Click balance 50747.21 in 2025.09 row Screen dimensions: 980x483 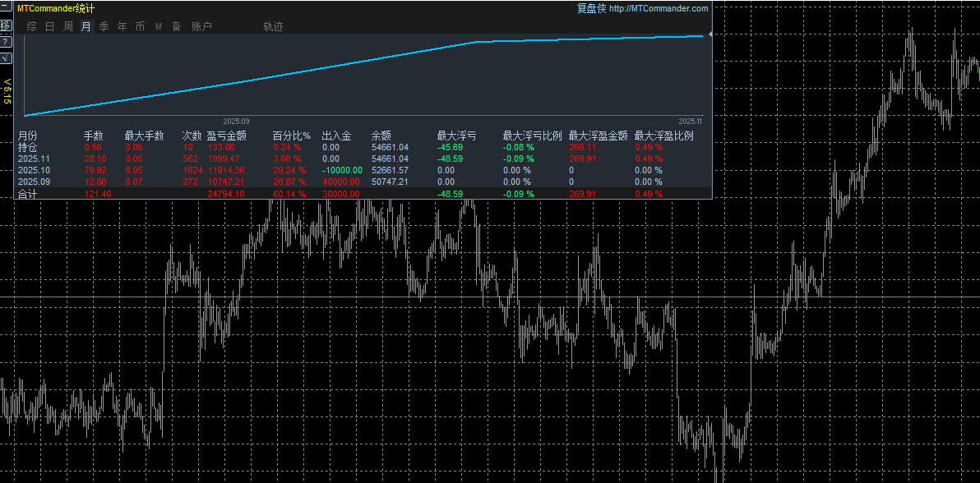click(390, 182)
